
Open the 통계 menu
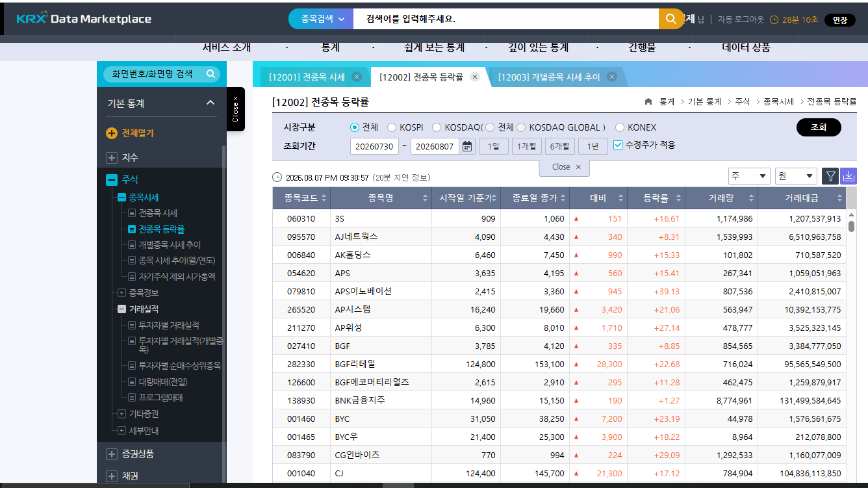coord(330,47)
